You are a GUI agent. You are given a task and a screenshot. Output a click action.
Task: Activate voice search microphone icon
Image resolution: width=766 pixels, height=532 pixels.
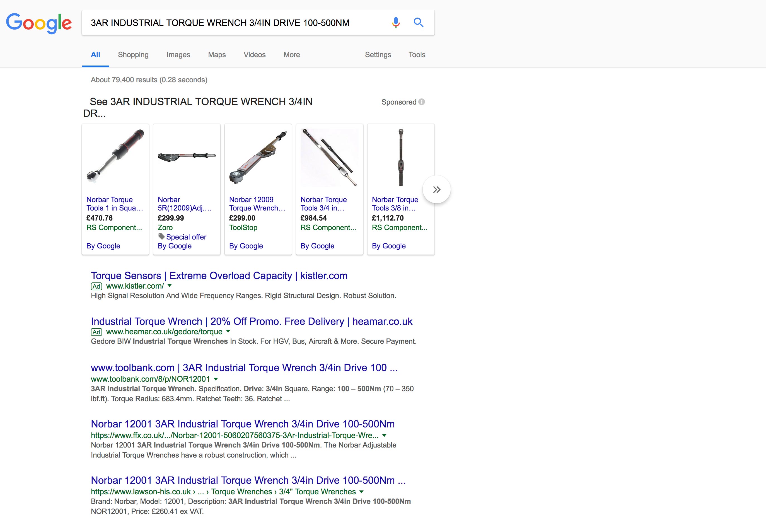[396, 23]
